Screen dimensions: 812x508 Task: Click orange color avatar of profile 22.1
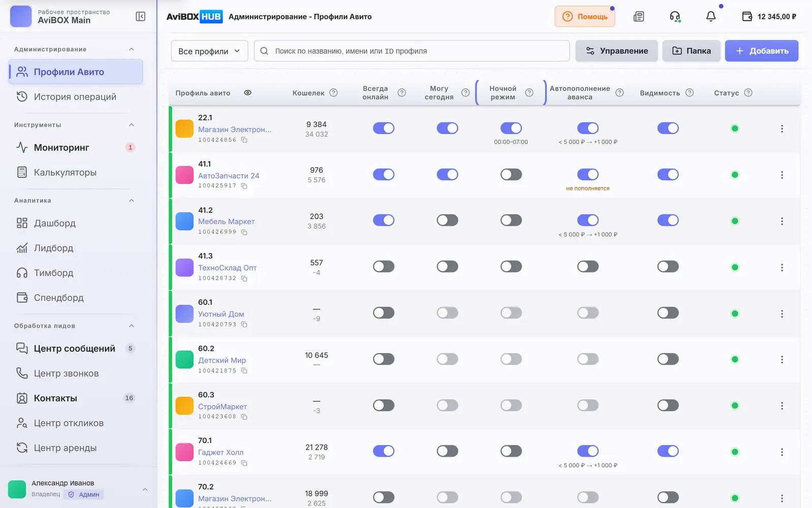click(x=184, y=129)
